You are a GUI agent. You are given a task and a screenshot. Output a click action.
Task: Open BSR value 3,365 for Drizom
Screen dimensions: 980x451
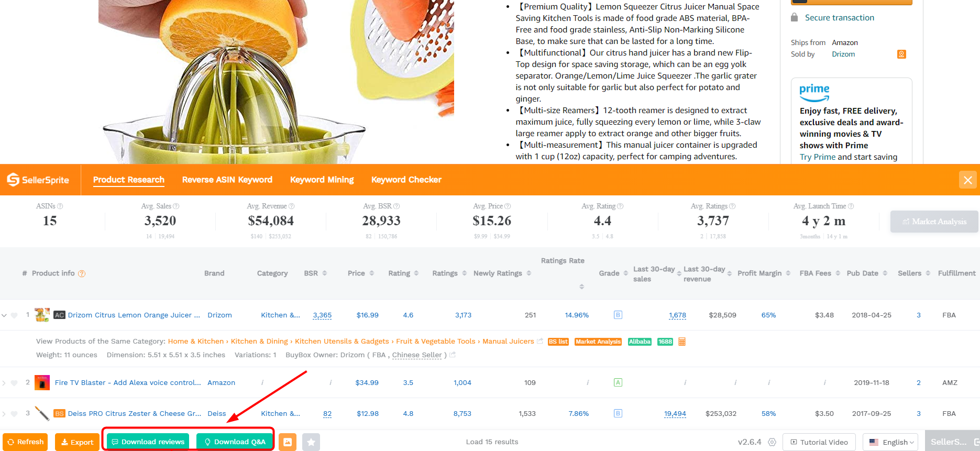(322, 315)
